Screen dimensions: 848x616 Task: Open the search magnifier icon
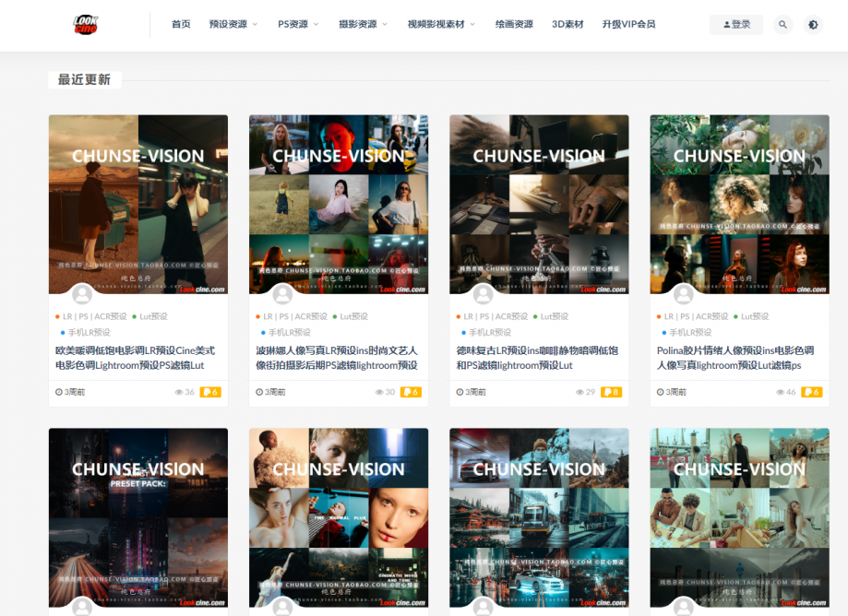pos(782,25)
